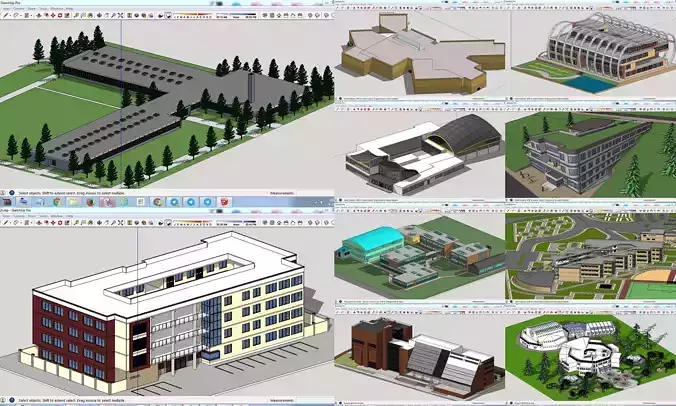Open the Camera menu in gray L-shaped building window
Viewport: 676px width, 406px height.
(19, 9)
